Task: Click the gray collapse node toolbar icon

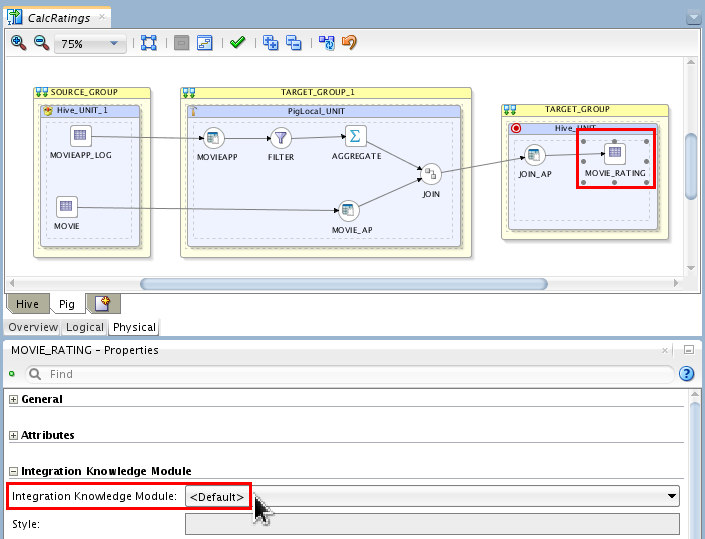Action: (182, 43)
